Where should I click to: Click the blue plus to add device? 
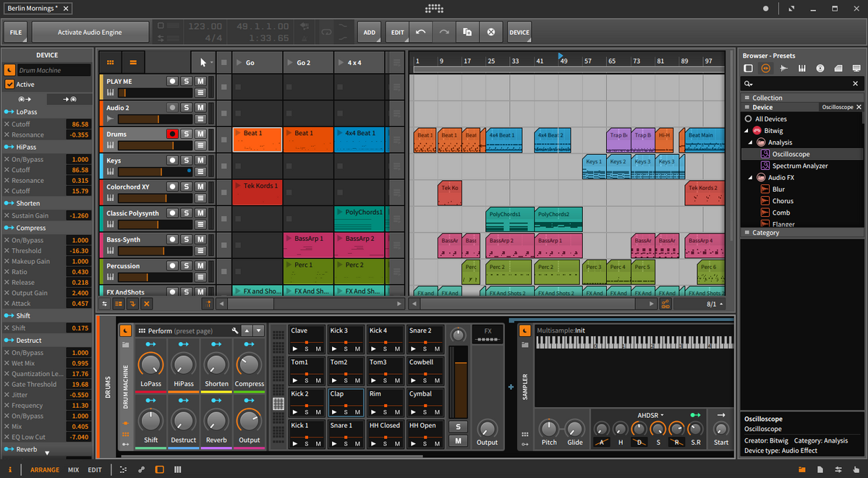[x=511, y=387]
